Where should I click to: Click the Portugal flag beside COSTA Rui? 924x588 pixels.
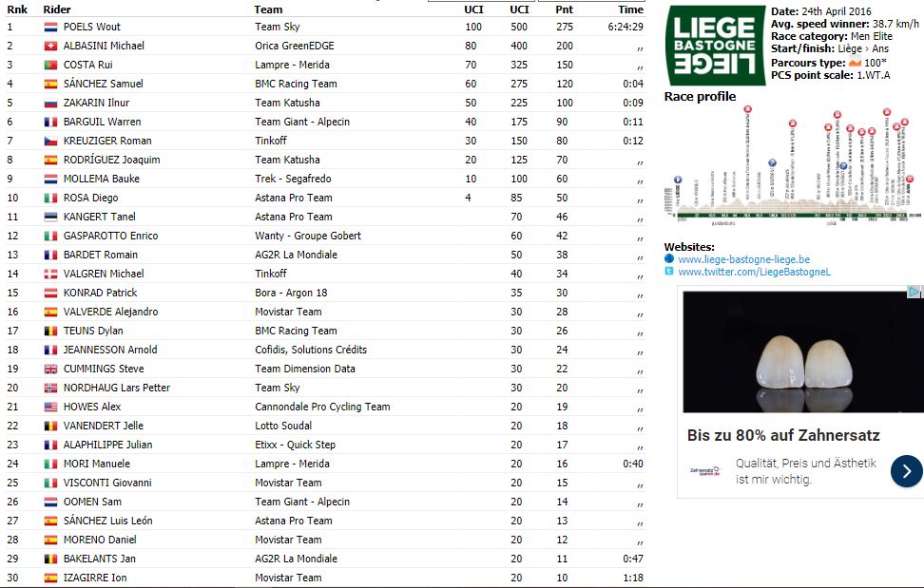[x=50, y=65]
